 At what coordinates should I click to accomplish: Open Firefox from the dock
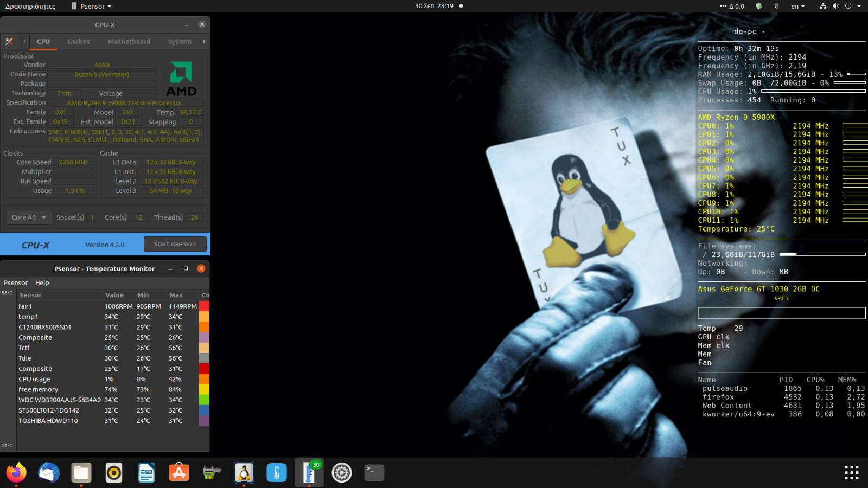16,473
